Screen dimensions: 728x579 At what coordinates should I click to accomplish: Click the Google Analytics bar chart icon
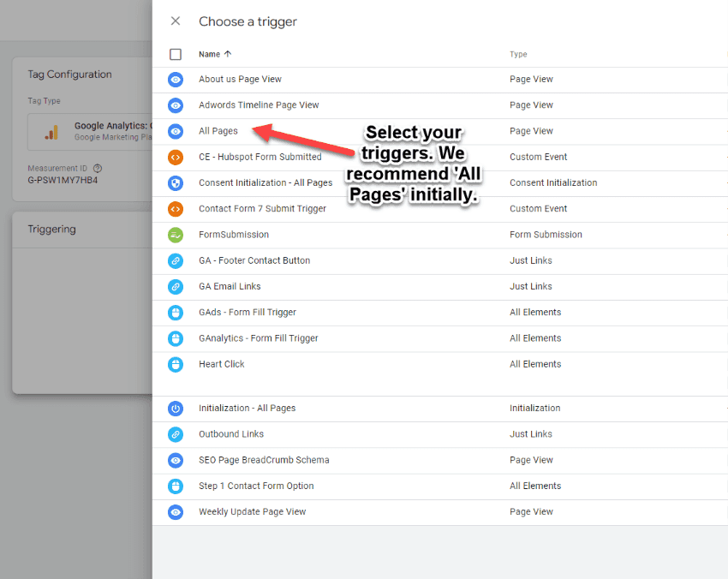pos(52,132)
